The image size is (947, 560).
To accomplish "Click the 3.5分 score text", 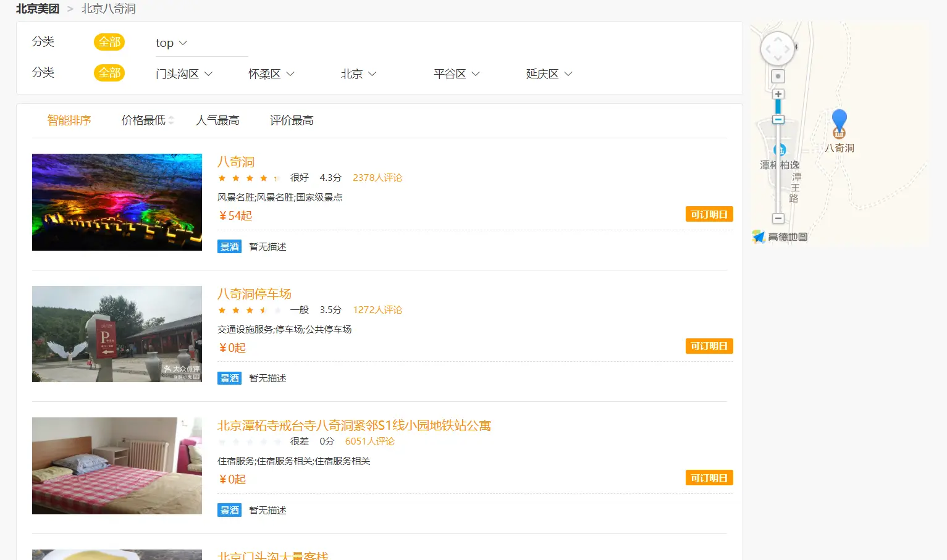I will [x=330, y=310].
